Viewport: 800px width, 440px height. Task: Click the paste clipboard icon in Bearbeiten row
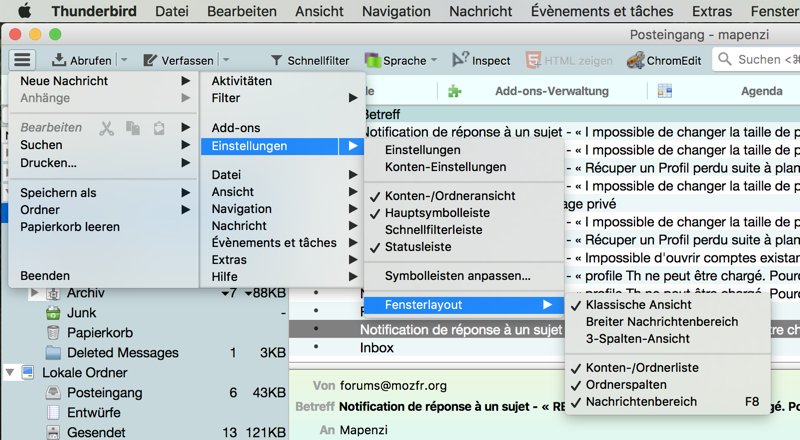[159, 128]
